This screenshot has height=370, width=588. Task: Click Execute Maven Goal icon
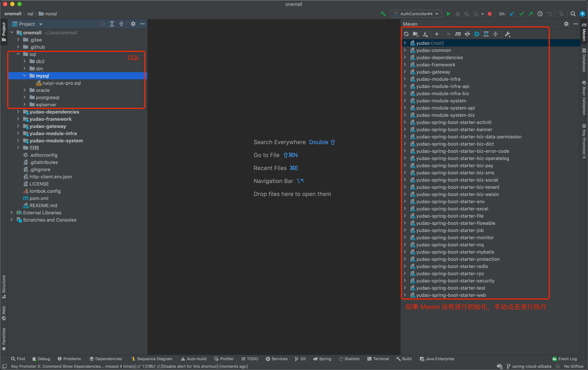click(458, 34)
